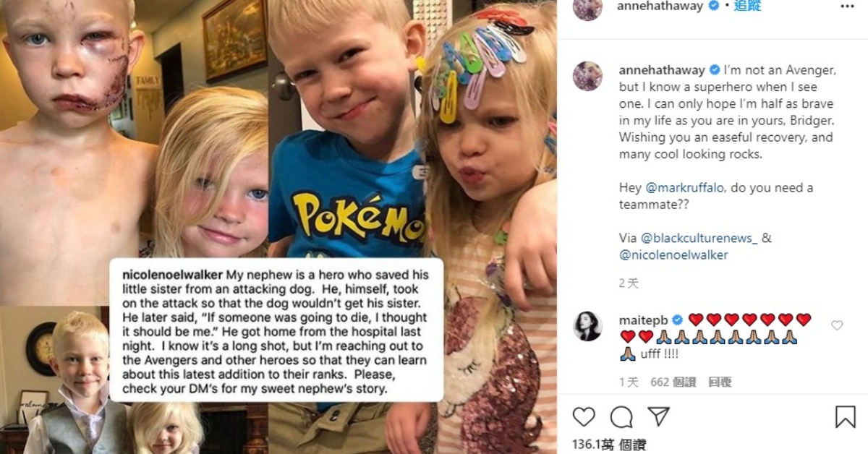Open annehathaway avatar beside the caption
The width and height of the screenshot is (868, 454).
pos(587,76)
